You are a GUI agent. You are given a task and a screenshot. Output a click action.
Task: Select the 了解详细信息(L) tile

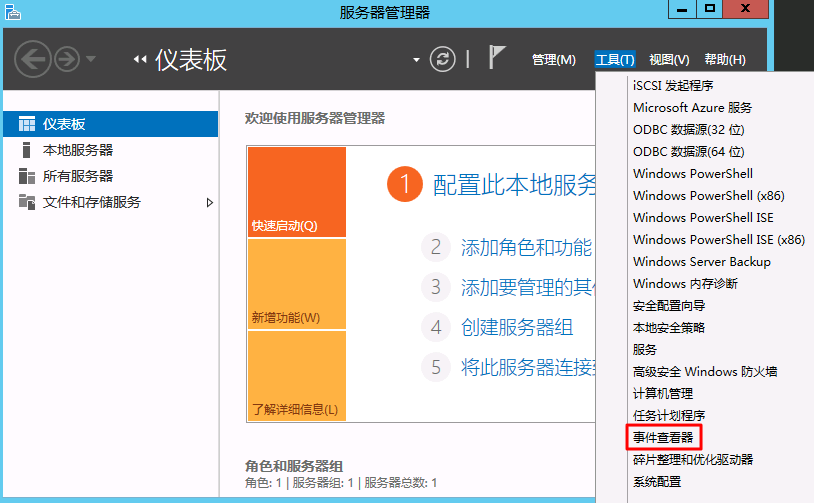tap(297, 376)
